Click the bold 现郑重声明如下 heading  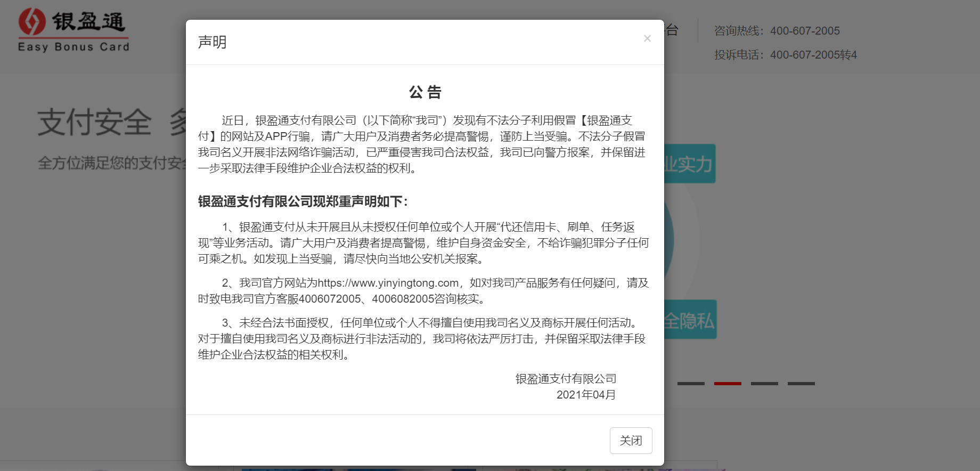tap(303, 201)
